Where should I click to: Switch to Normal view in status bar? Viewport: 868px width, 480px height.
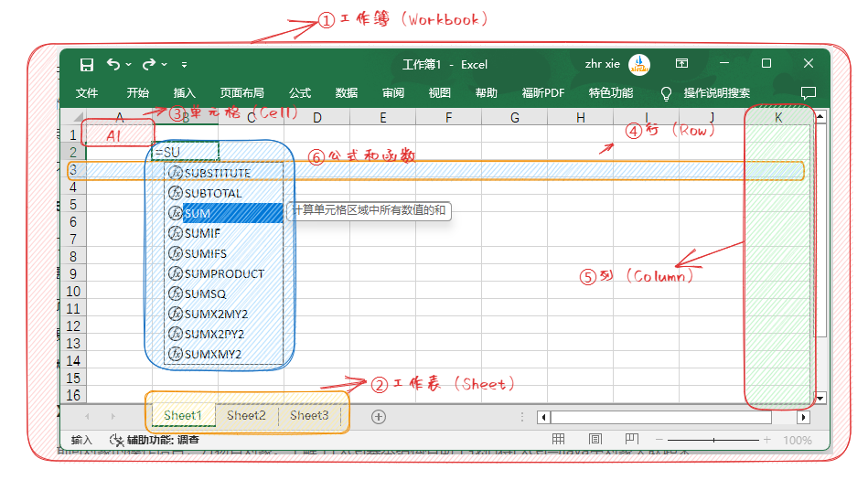(558, 441)
